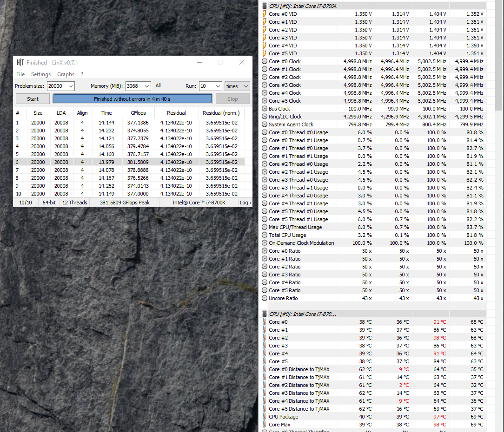
Task: Open the Problem size dropdown
Action: click(x=70, y=86)
